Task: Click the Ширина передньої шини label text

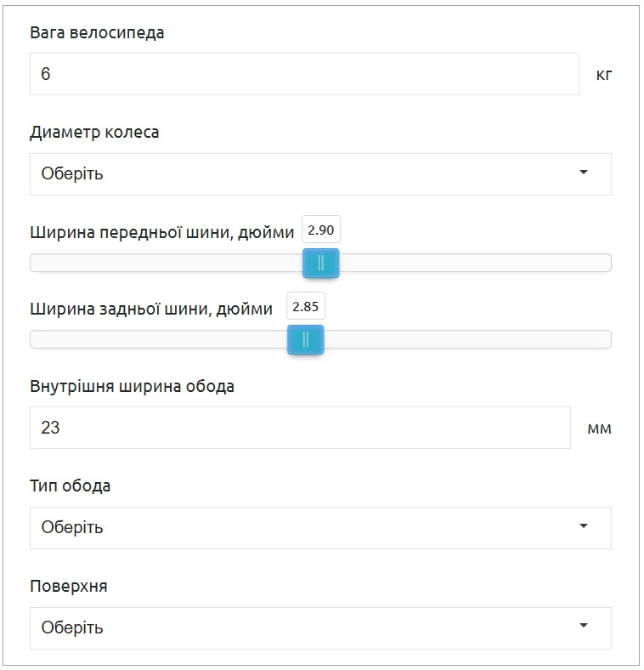Action: point(162,233)
